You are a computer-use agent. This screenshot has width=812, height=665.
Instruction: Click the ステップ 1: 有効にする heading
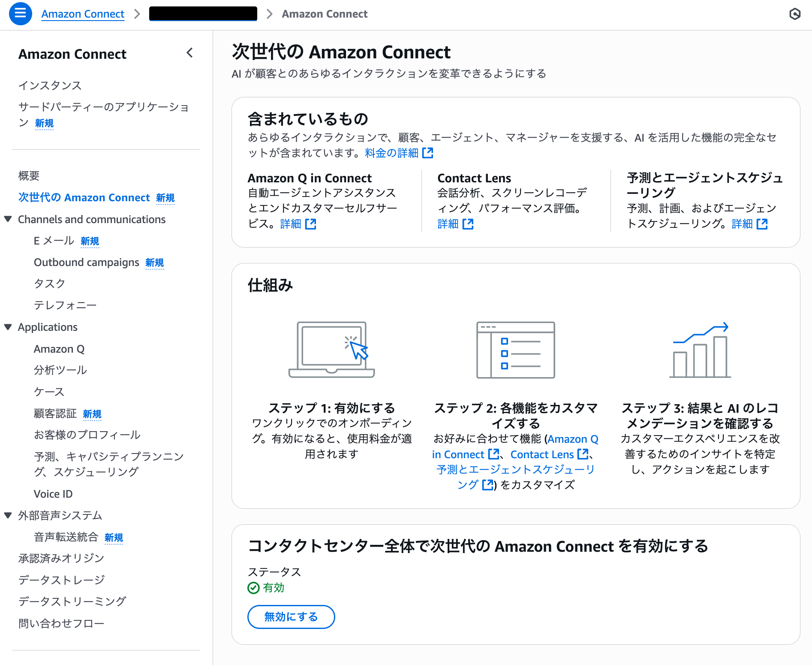click(x=331, y=408)
